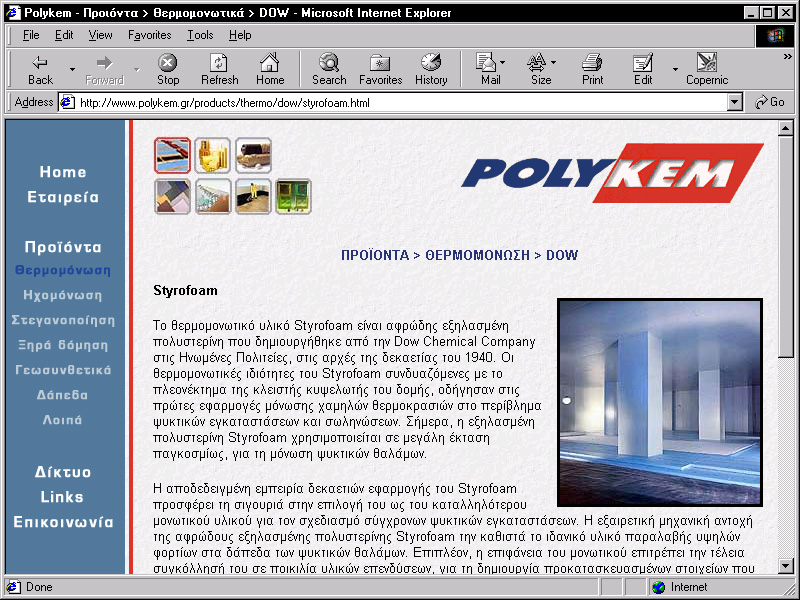This screenshot has height=600, width=800.
Task: Click the Back toolbar button
Action: [x=40, y=69]
